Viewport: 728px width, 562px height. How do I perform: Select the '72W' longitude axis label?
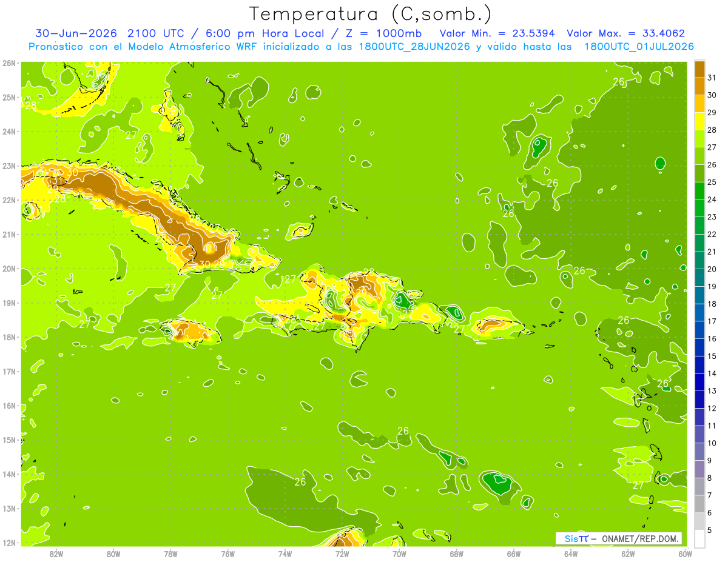pyautogui.click(x=342, y=554)
